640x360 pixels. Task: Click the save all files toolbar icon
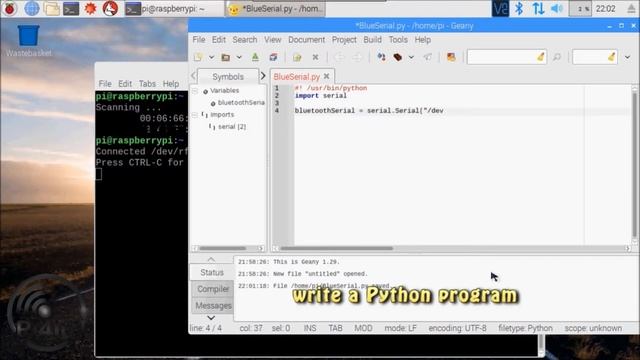click(273, 57)
